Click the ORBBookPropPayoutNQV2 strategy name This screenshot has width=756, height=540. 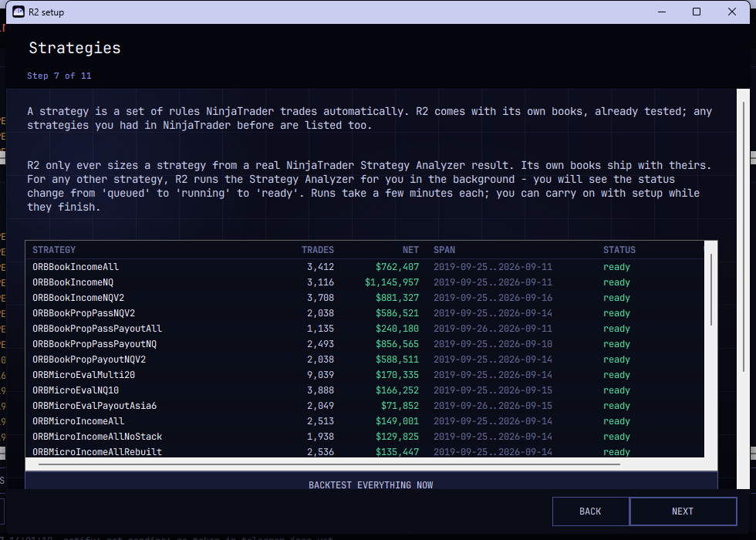pyautogui.click(x=89, y=359)
